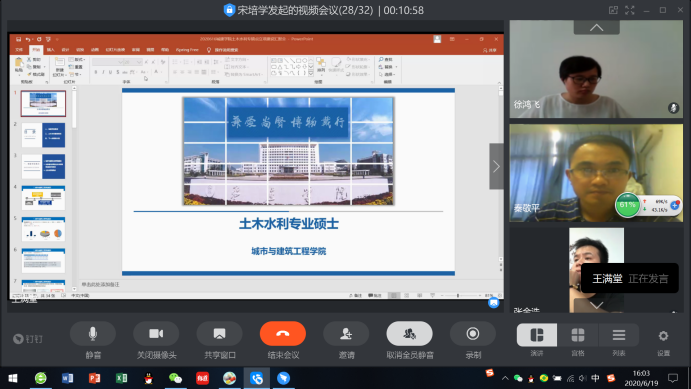Enter fullscreen using expand arrows icon
This screenshot has height=389, width=691.
(x=630, y=10)
